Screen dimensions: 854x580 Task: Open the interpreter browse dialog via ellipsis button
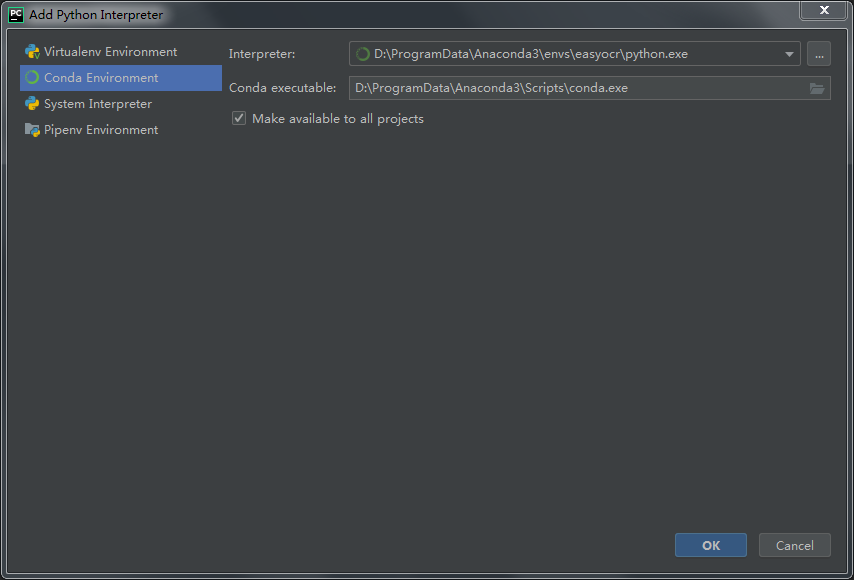819,53
